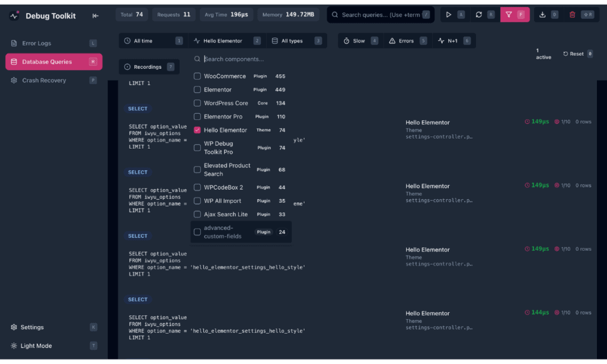This screenshot has height=364, width=607.
Task: Click the red trash delete icon
Action: 572,15
